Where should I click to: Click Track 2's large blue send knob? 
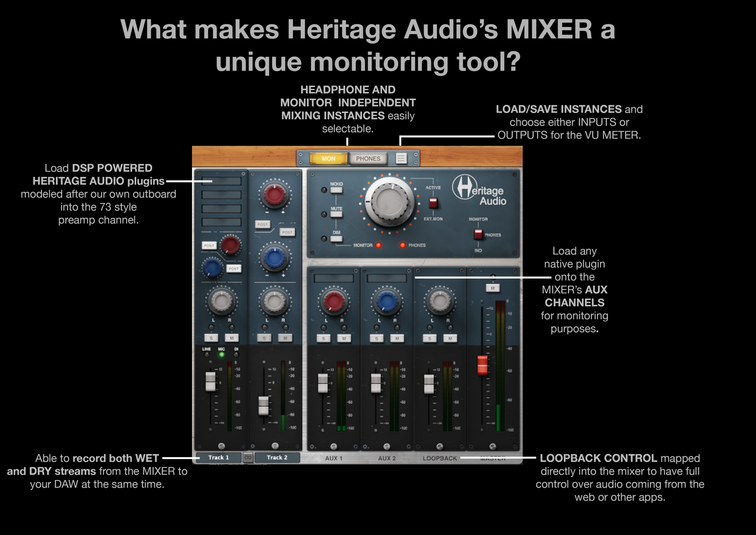coord(275,258)
